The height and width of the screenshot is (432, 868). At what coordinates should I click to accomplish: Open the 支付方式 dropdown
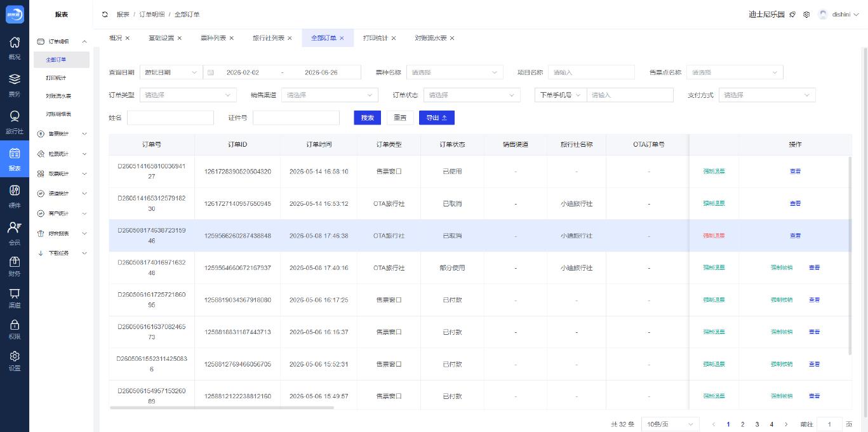(x=767, y=95)
